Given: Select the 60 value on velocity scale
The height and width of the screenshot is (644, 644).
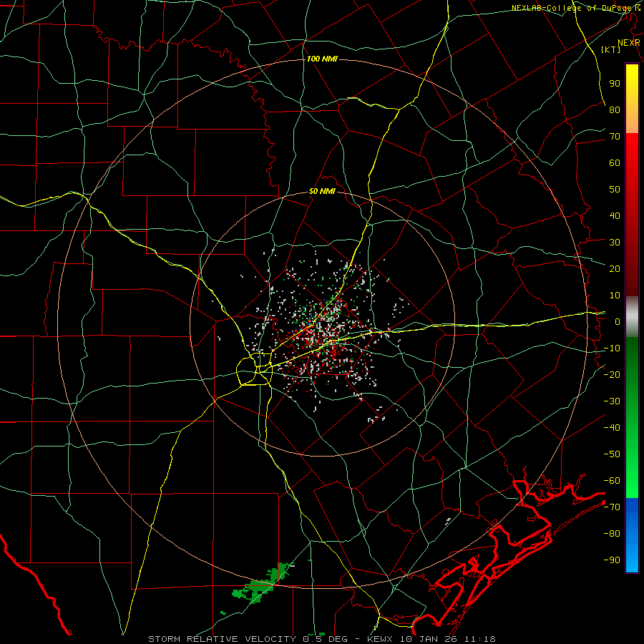Looking at the screenshot, I should point(615,162).
